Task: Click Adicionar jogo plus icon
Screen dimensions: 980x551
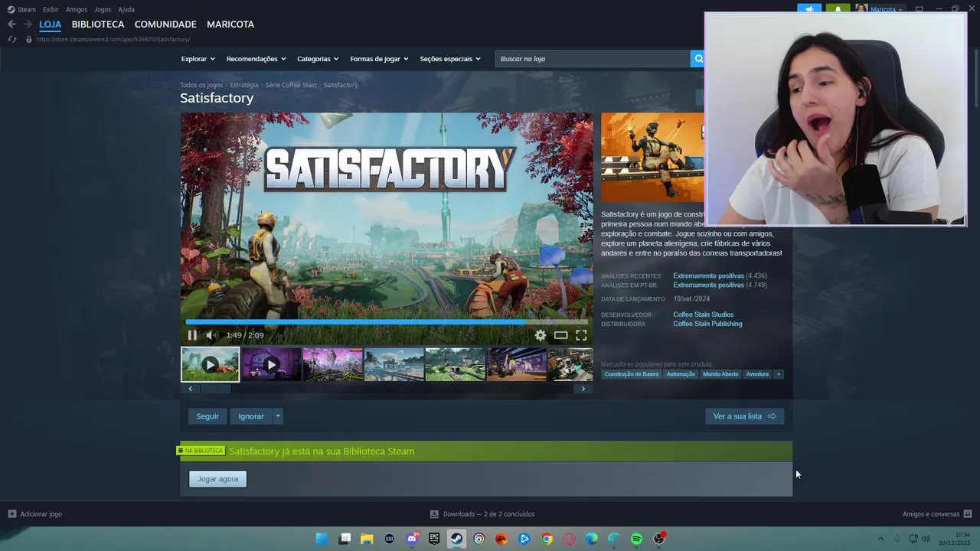Action: click(x=11, y=514)
